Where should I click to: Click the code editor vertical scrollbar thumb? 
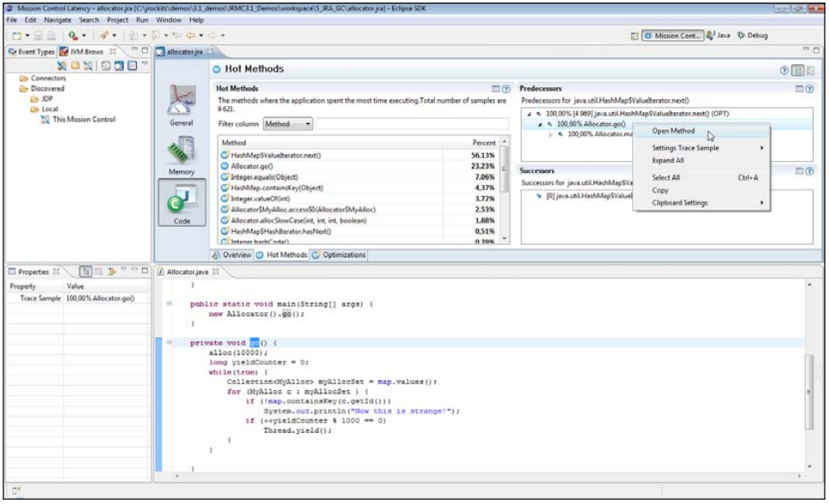[809, 392]
